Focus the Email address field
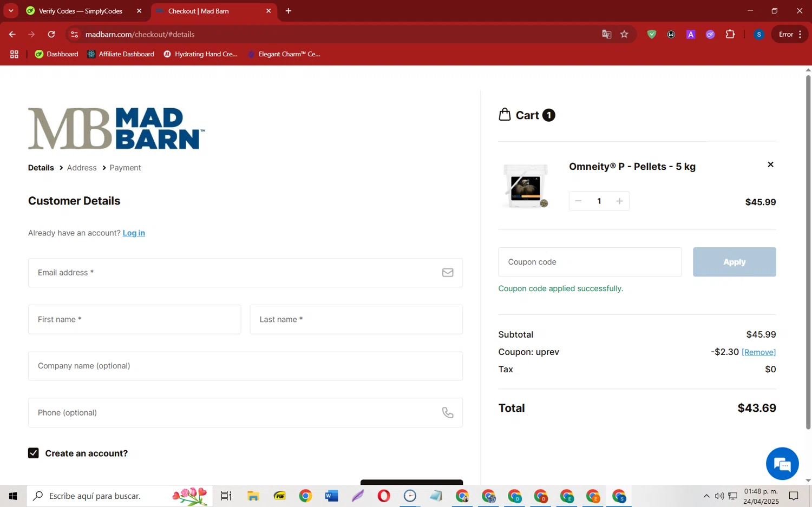The width and height of the screenshot is (812, 507). [x=245, y=273]
